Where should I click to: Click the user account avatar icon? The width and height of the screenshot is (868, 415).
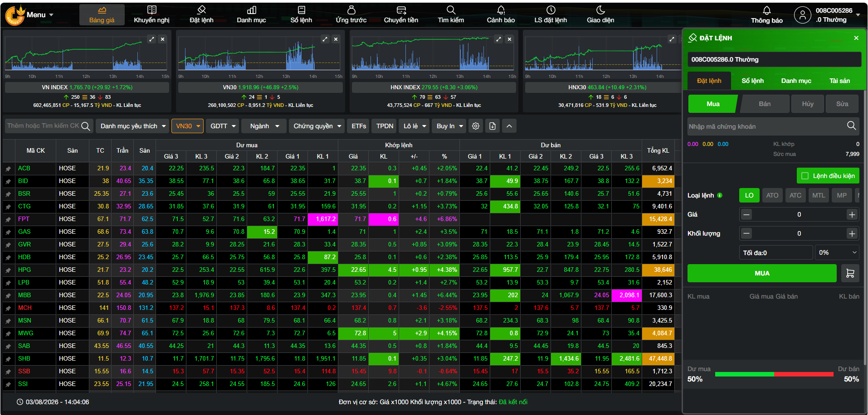tap(802, 15)
